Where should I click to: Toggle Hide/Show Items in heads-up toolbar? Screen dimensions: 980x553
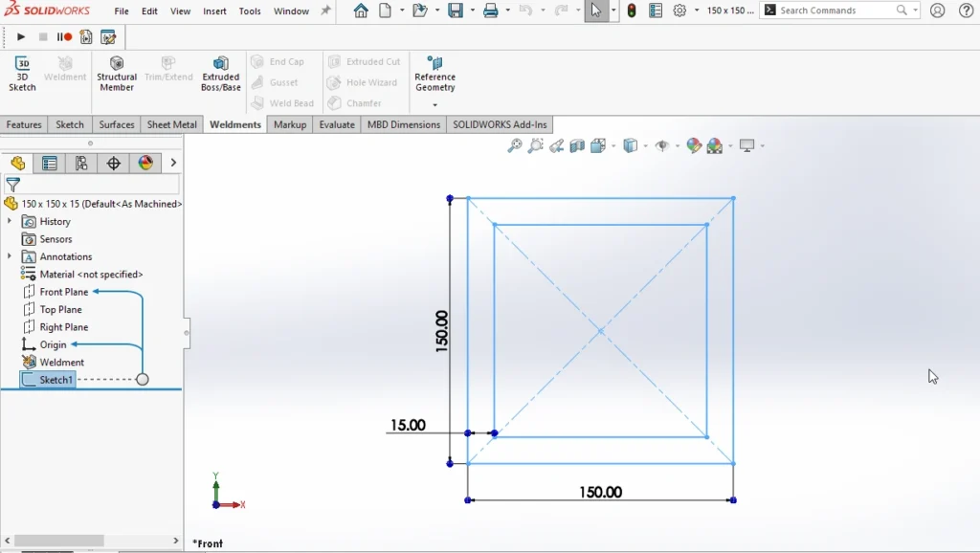point(662,145)
